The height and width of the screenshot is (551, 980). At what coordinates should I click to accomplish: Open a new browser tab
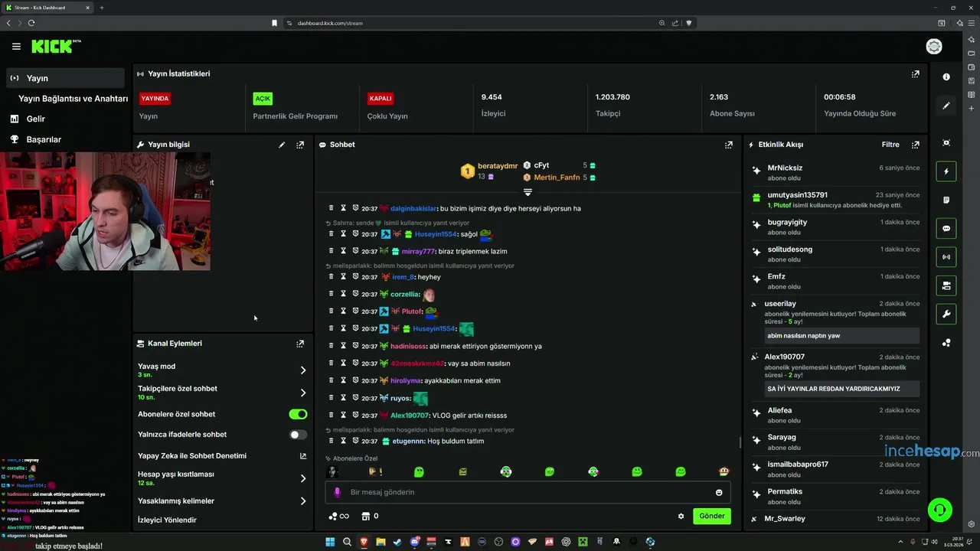(102, 8)
